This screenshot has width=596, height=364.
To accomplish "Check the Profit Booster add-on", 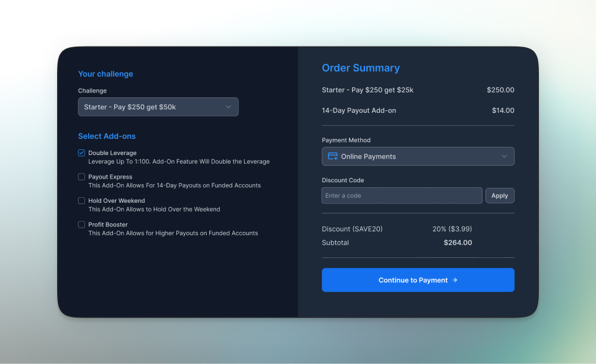I will pyautogui.click(x=81, y=224).
